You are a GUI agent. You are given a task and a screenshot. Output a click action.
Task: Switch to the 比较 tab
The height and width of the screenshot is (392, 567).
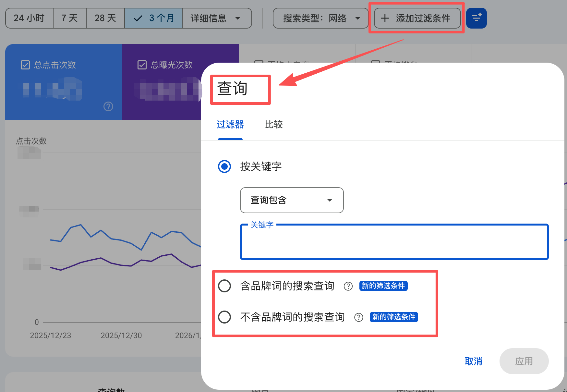coord(273,125)
